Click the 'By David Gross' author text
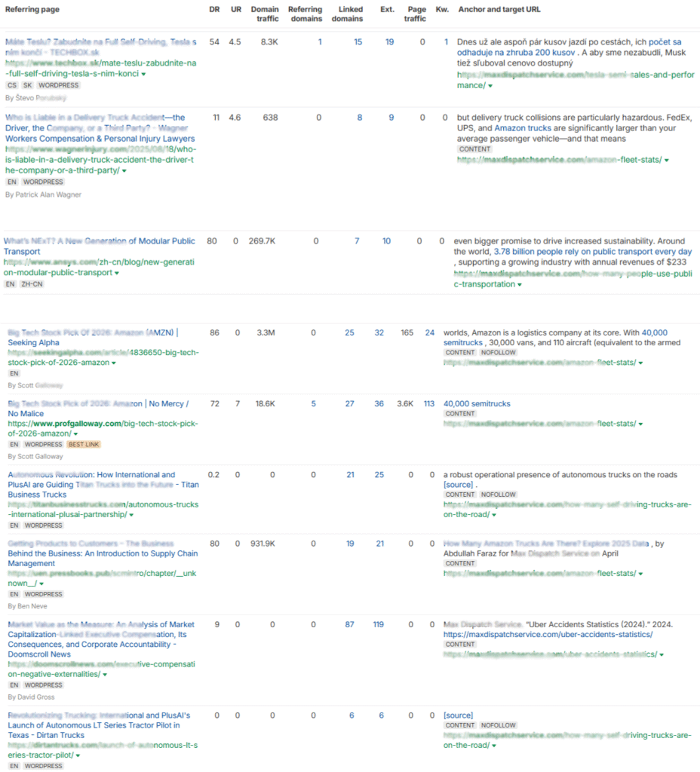 click(x=31, y=697)
